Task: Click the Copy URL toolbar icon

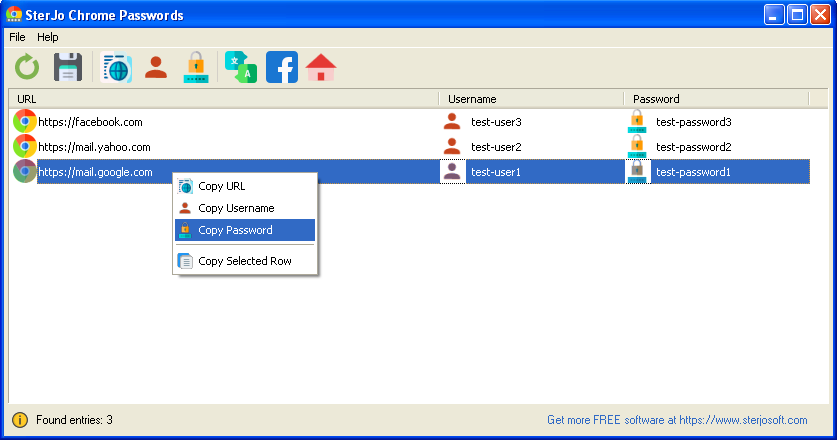Action: [116, 67]
